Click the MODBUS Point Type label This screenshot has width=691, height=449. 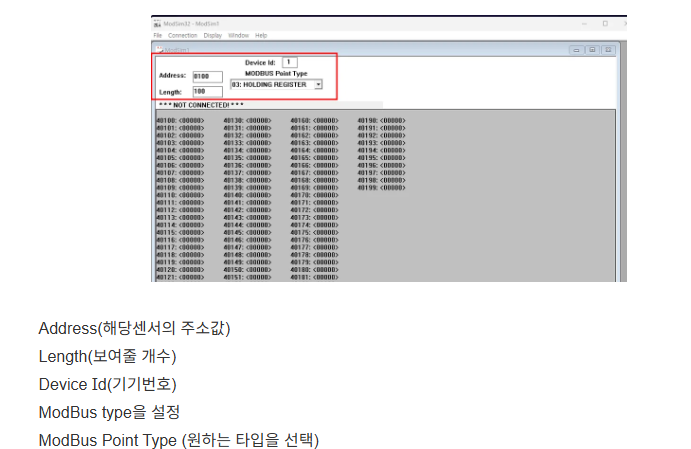[x=276, y=73]
